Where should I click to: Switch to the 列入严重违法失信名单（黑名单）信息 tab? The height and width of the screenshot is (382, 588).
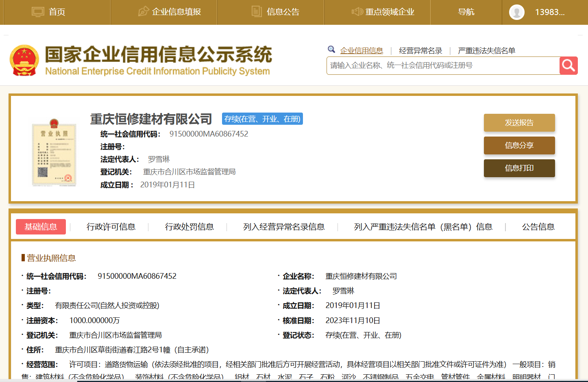click(423, 227)
